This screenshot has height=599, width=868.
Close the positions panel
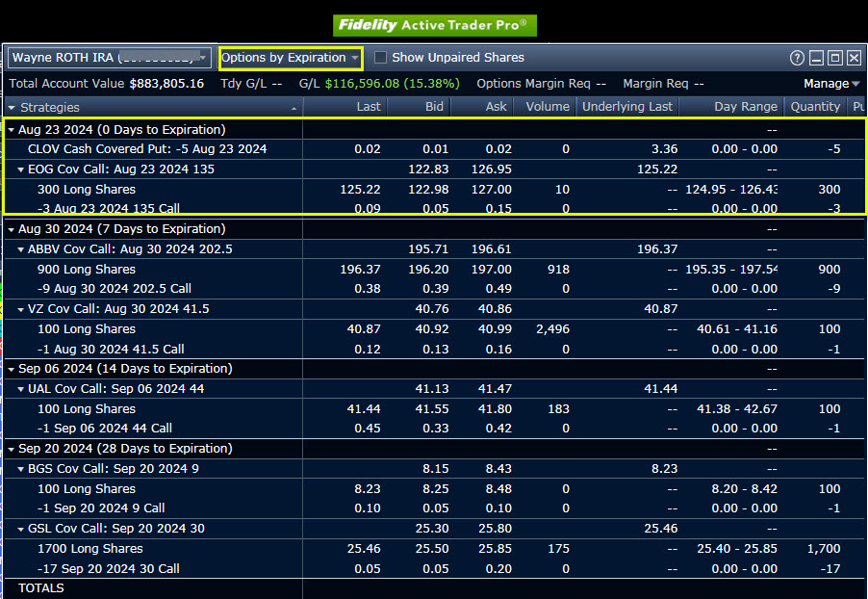[854, 58]
